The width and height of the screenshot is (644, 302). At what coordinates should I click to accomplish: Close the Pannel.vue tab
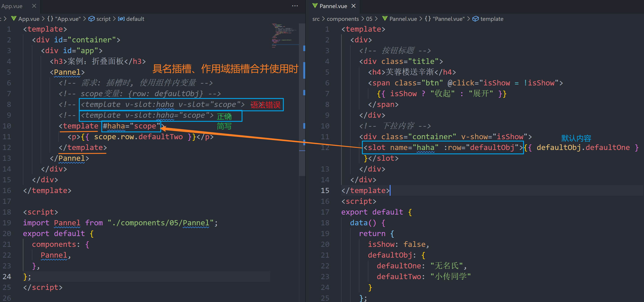click(354, 6)
